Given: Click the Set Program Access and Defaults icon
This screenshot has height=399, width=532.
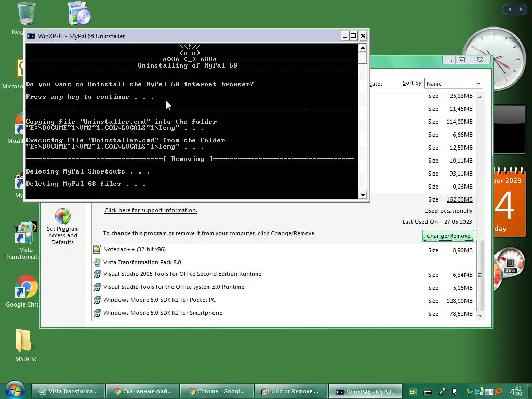Looking at the screenshot, I should 63,217.
